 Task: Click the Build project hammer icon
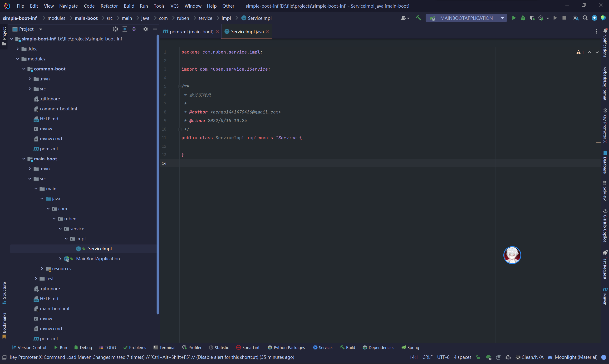[x=418, y=18]
